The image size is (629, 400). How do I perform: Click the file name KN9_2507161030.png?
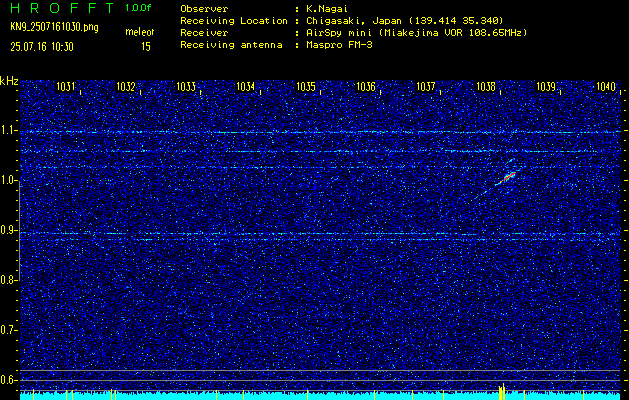(54, 28)
